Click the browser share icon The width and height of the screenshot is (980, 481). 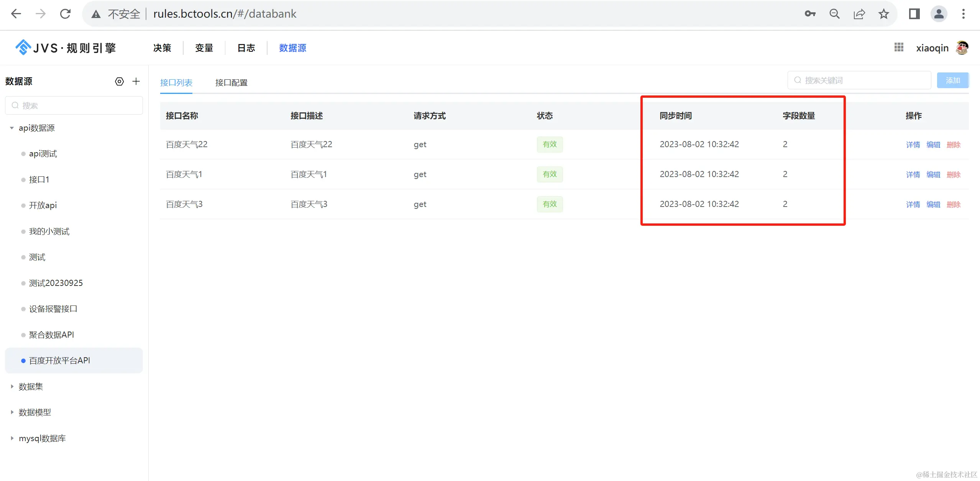tap(859, 14)
